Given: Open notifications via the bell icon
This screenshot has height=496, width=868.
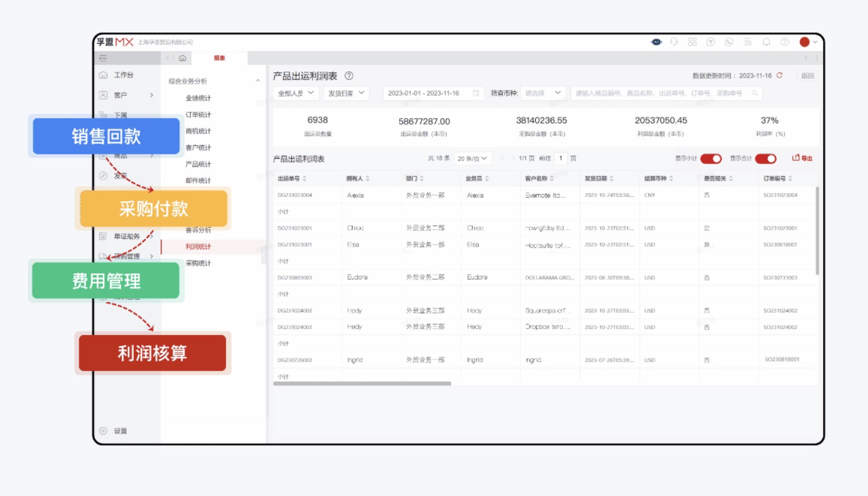Looking at the screenshot, I should coord(766,42).
